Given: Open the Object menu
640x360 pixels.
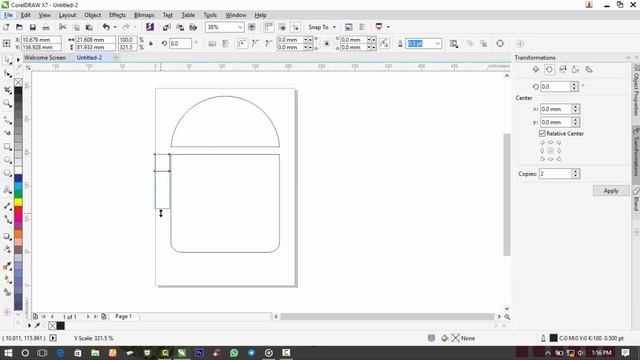Looking at the screenshot, I should coord(93,15).
